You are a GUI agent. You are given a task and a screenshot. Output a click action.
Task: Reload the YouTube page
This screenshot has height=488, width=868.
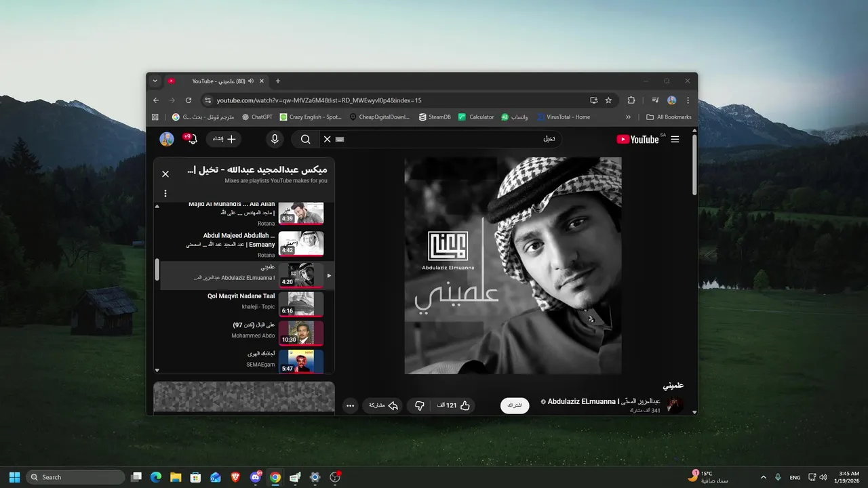189,100
